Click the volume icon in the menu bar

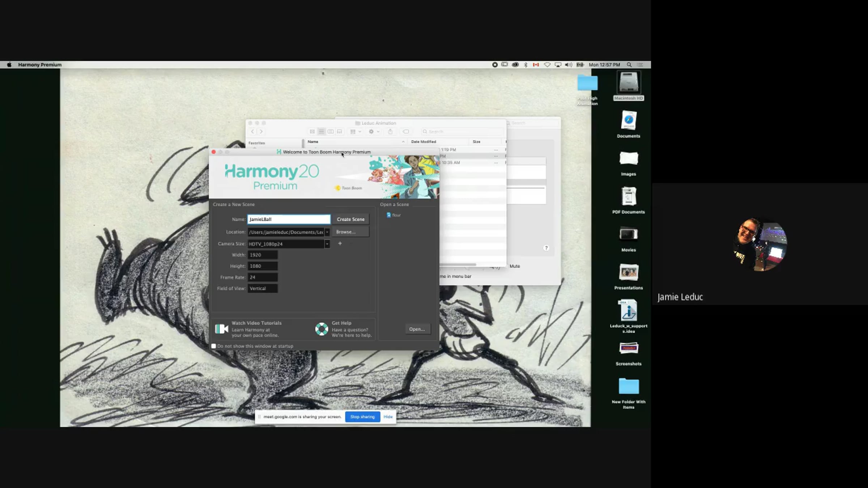click(568, 65)
